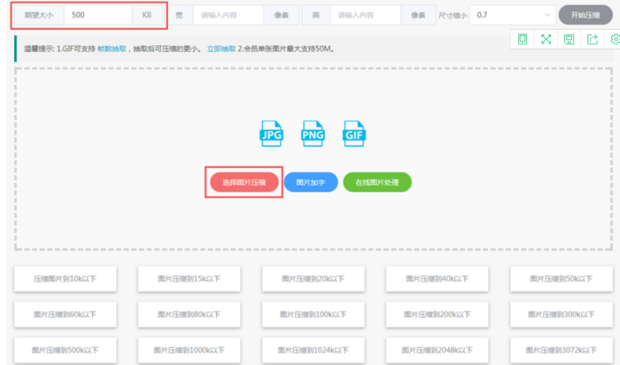Click the 像素 unit beside width field
Image resolution: width=620 pixels, height=365 pixels.
(281, 15)
